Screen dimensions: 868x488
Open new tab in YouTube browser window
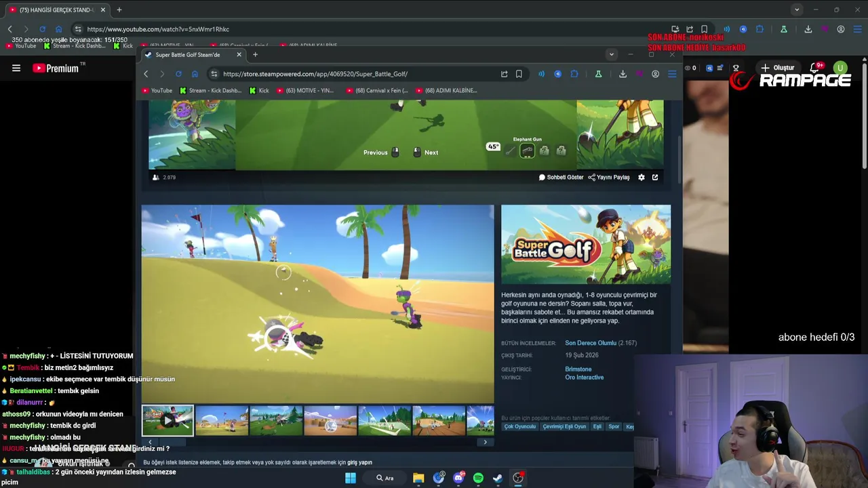pos(119,9)
